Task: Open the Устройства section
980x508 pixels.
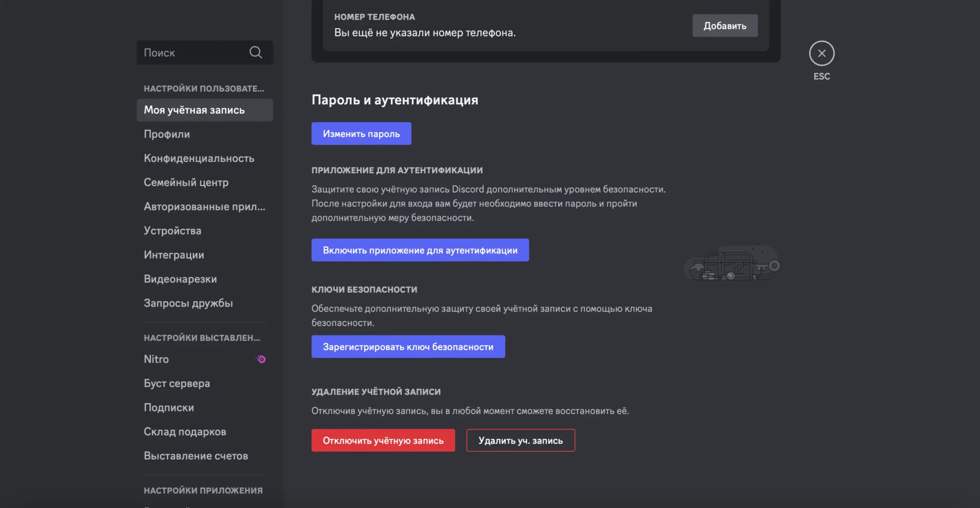Action: click(172, 231)
